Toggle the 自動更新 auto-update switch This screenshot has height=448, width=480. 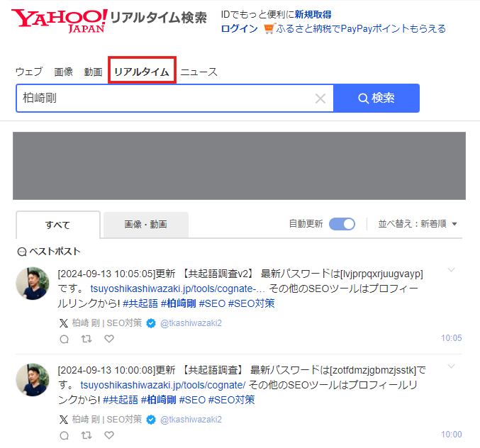[342, 224]
